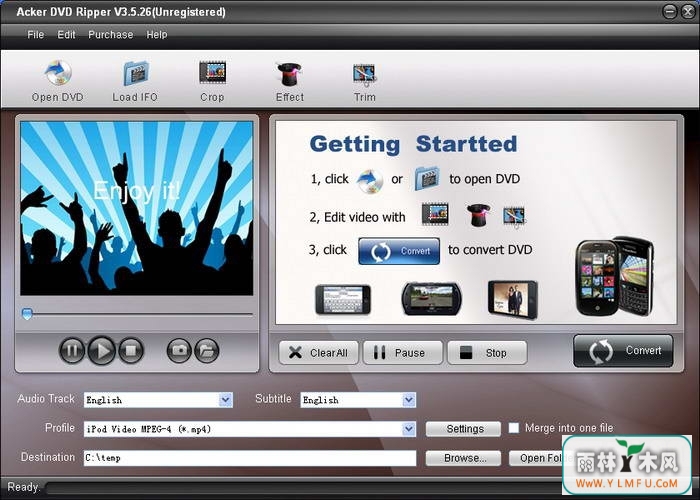Open snapshot folder icon in player
This screenshot has height=500, width=700.
tap(207, 350)
